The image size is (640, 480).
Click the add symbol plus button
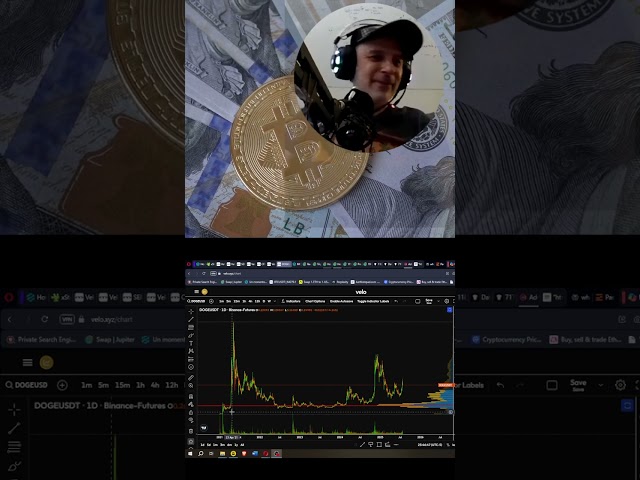coord(210,300)
